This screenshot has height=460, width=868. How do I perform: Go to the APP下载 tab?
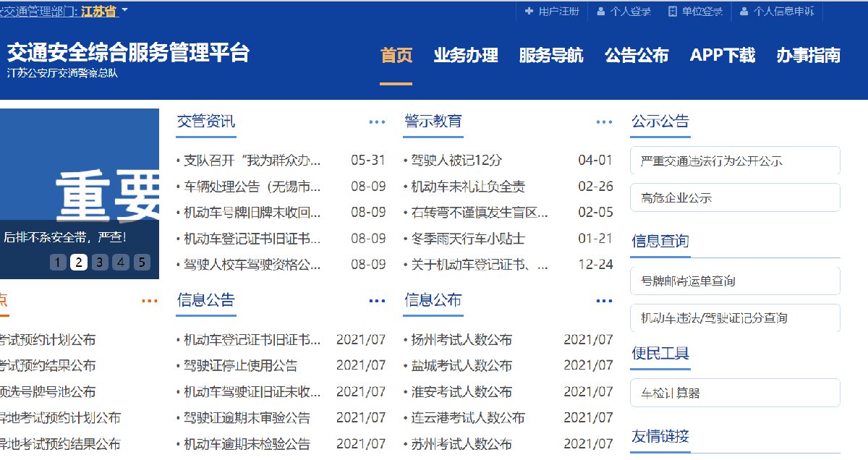pyautogui.click(x=722, y=55)
